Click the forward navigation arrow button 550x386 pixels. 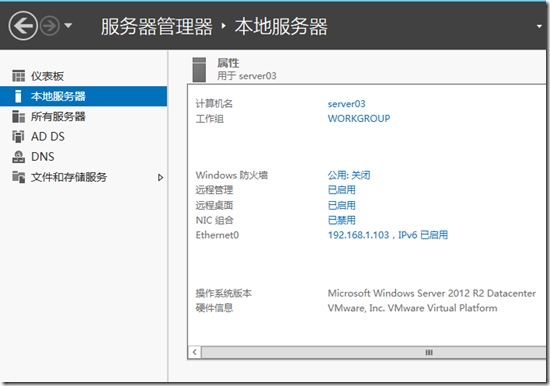(x=49, y=26)
